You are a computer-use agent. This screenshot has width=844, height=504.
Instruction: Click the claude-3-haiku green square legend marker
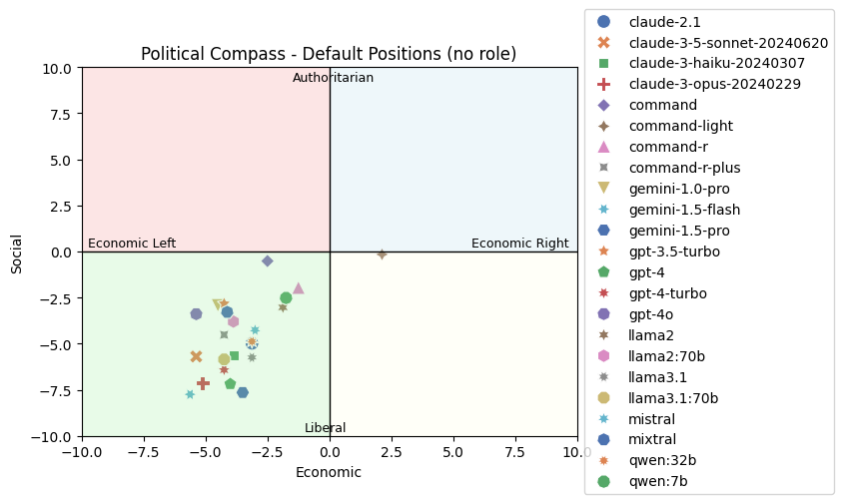coord(603,63)
